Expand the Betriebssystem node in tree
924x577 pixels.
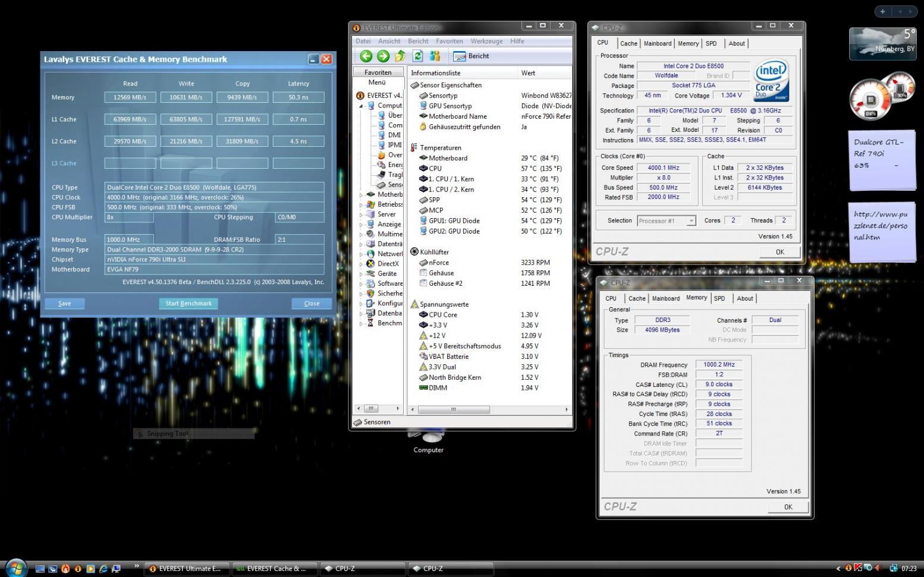tap(361, 204)
